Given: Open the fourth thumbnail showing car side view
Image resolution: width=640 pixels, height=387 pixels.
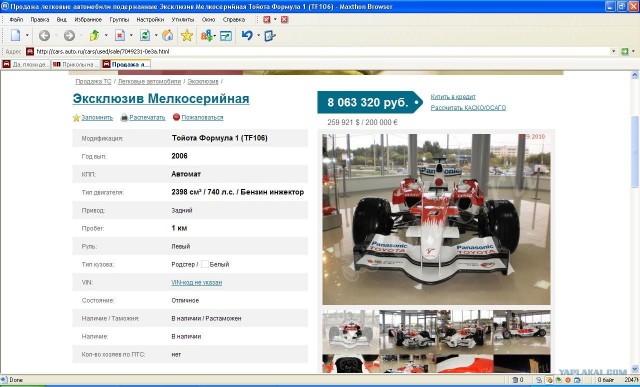Looking at the screenshot, I should point(522,332).
